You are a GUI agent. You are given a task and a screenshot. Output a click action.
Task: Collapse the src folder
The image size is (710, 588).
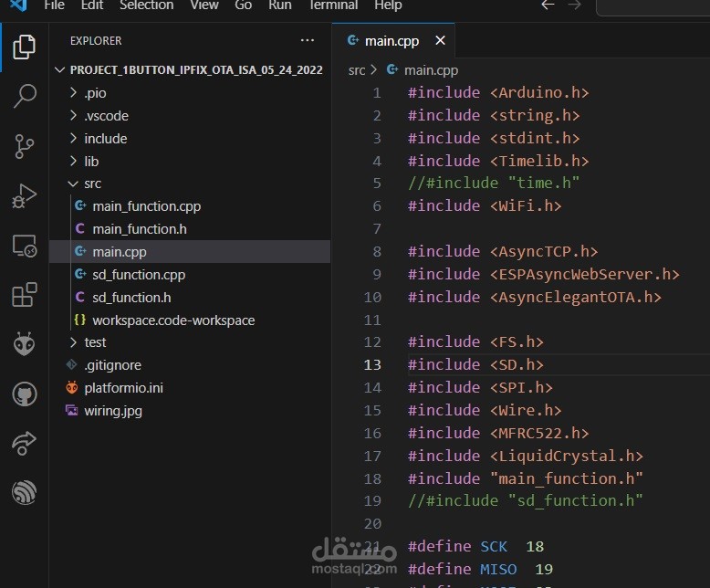click(189, 184)
